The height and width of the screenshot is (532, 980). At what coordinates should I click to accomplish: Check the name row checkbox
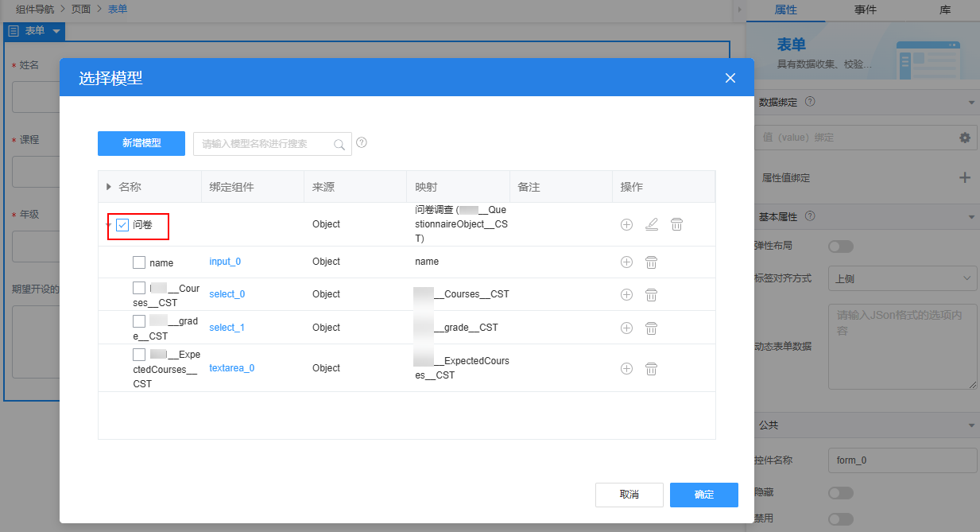coord(139,262)
